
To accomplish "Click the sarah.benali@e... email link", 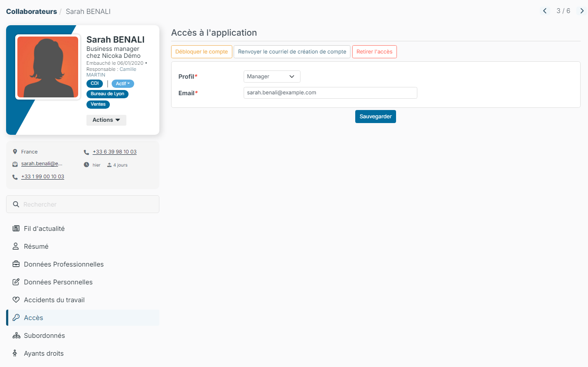I will click(42, 164).
